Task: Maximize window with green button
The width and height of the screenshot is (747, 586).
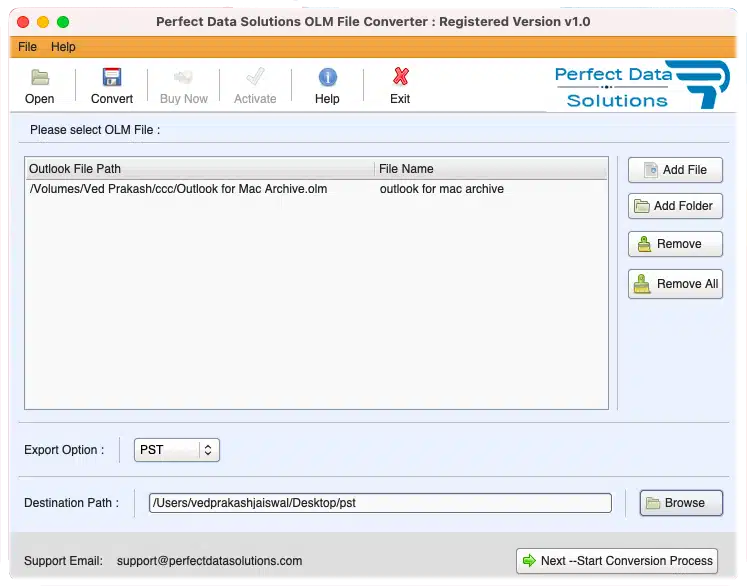Action: [63, 22]
